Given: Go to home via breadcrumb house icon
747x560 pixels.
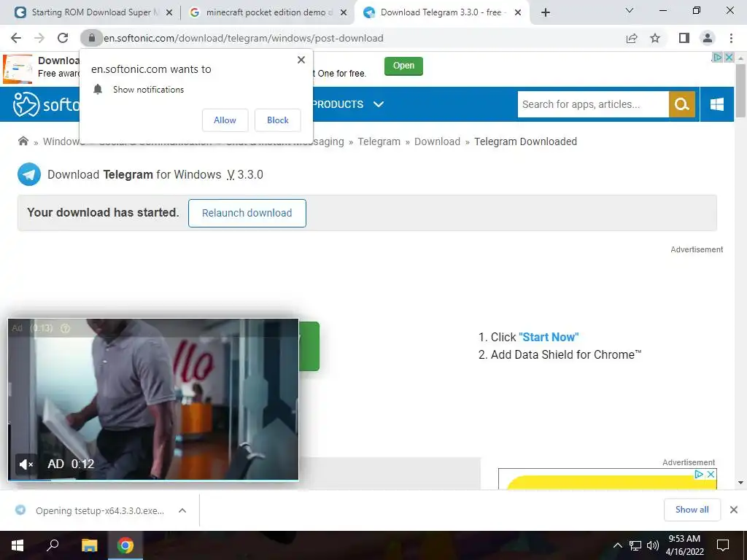Looking at the screenshot, I should point(23,141).
